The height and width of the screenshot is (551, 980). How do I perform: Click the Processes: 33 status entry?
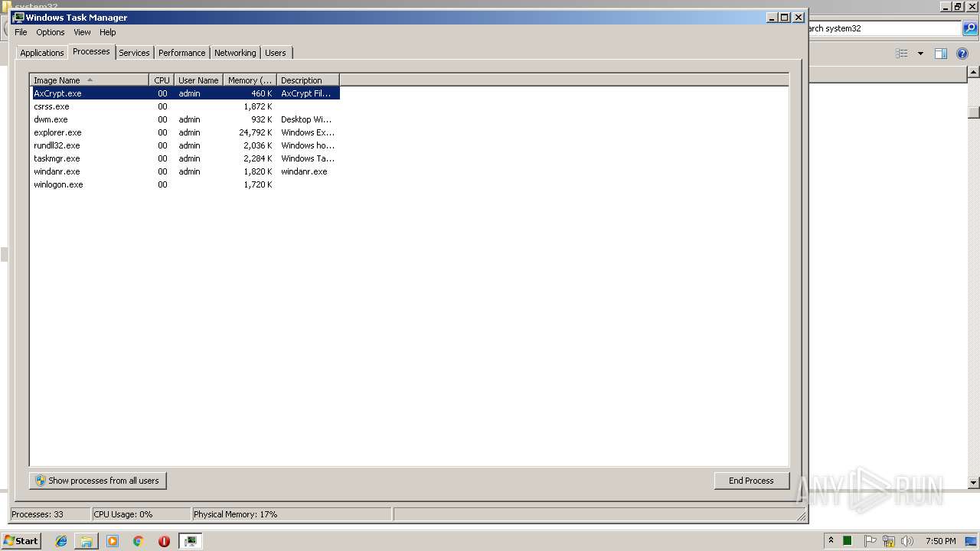click(51, 514)
